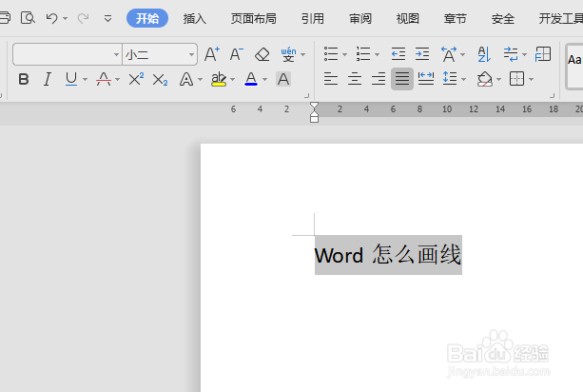Open the phonetic guide dropdown arrow
Screen dimensions: 583x392
[x=303, y=54]
